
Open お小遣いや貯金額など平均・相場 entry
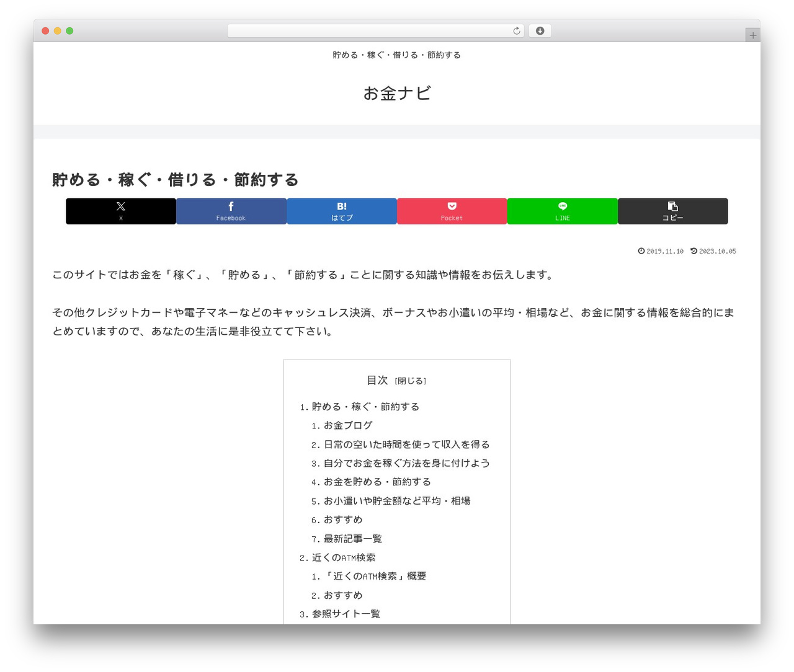397,501
